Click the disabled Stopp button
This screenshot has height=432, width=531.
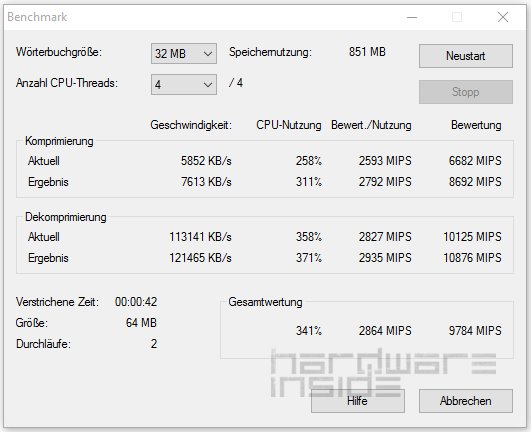[x=466, y=92]
